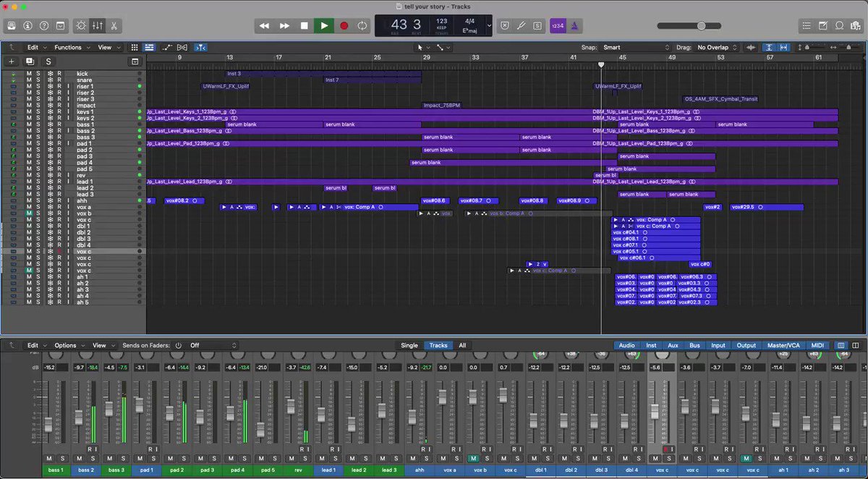This screenshot has width=868, height=479.
Task: Open the Editors scissors button
Action: tap(114, 25)
